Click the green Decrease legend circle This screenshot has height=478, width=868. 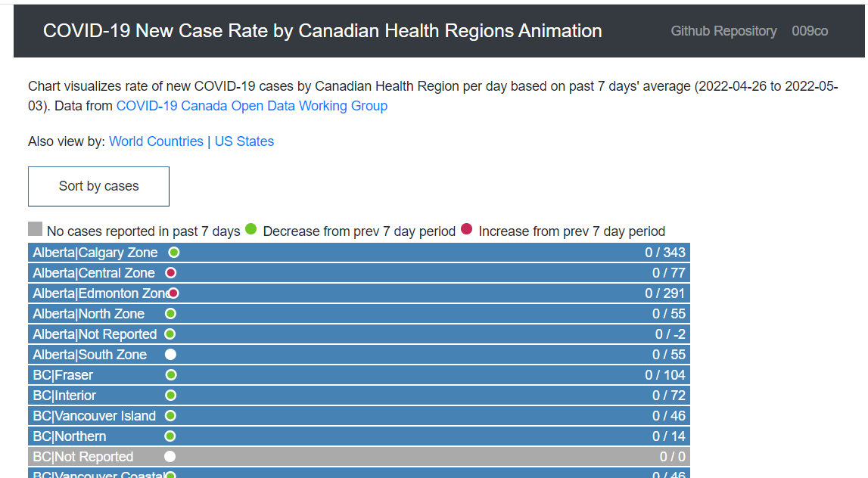click(250, 228)
